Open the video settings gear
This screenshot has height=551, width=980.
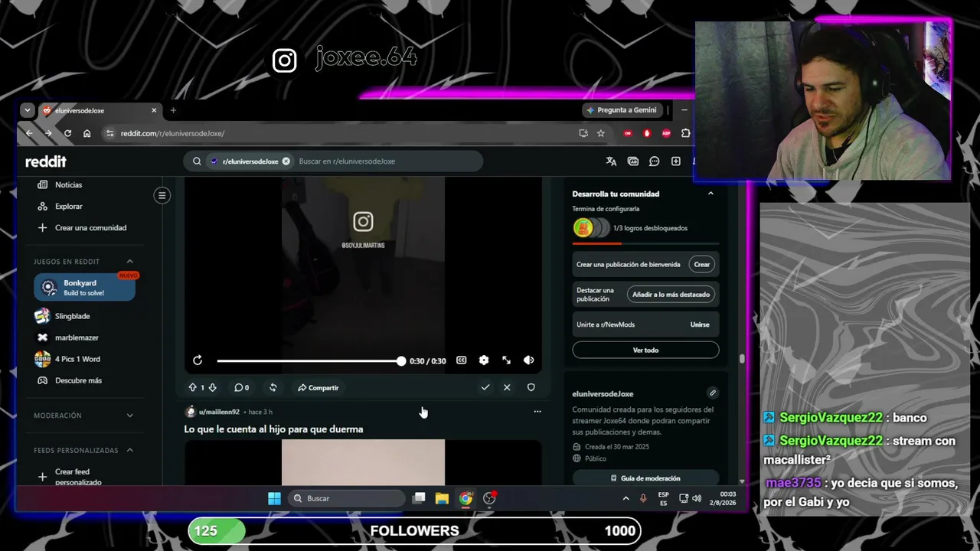coord(484,360)
